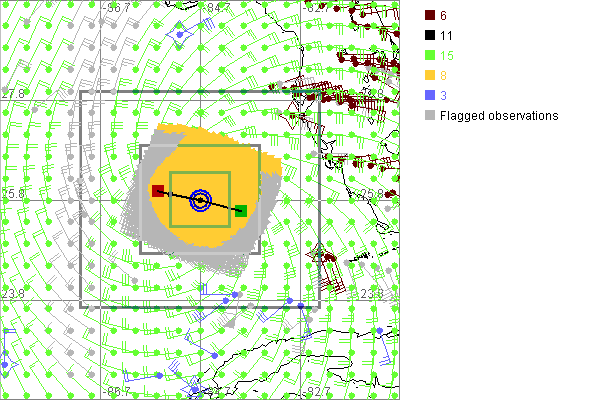
Task: Click the legend label '11'
Action: pyautogui.click(x=446, y=36)
